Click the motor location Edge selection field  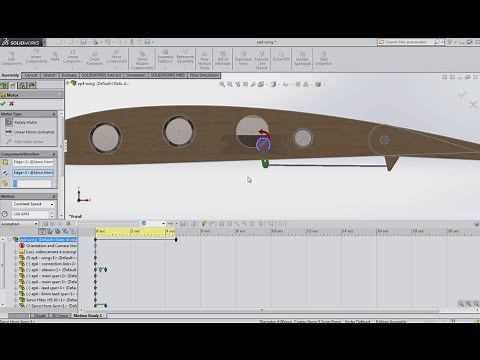click(x=33, y=162)
